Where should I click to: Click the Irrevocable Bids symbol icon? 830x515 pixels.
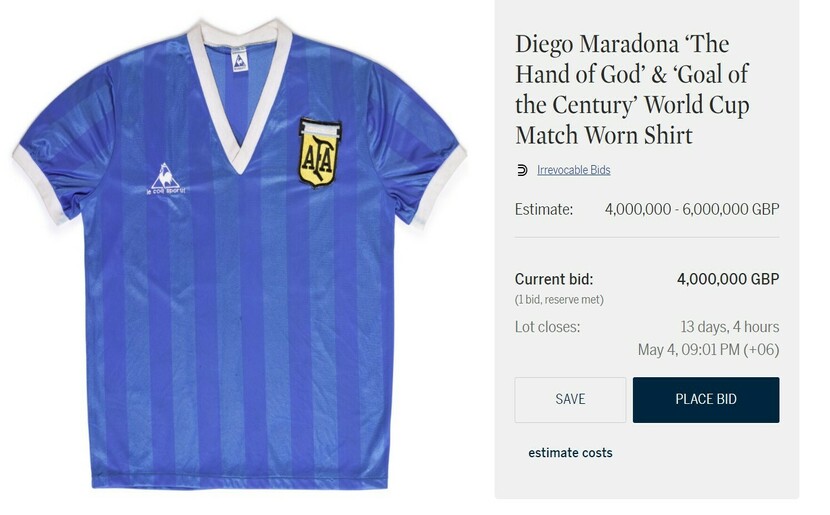pyautogui.click(x=522, y=170)
